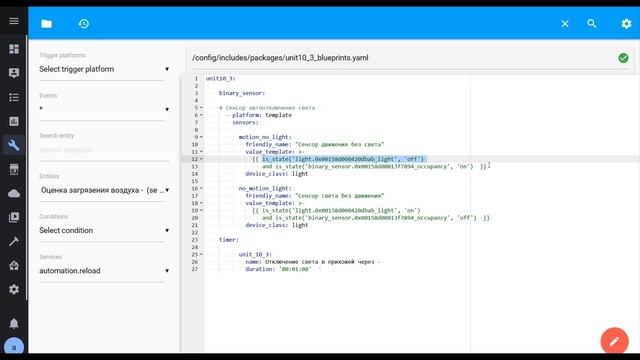The height and width of the screenshot is (360, 640).
Task: Click the 'unit10_3:' text on line 1
Action: pos(220,78)
